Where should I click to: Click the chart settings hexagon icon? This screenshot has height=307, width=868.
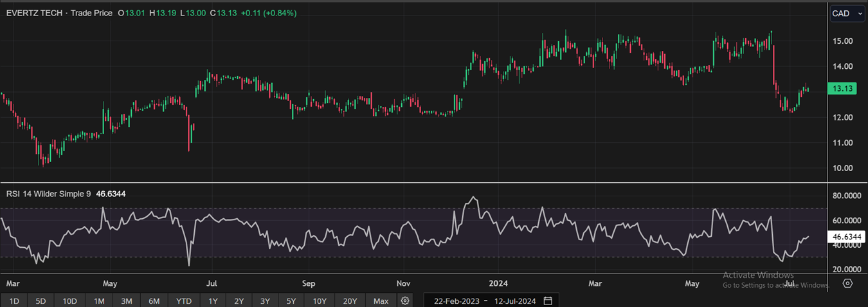(847, 283)
